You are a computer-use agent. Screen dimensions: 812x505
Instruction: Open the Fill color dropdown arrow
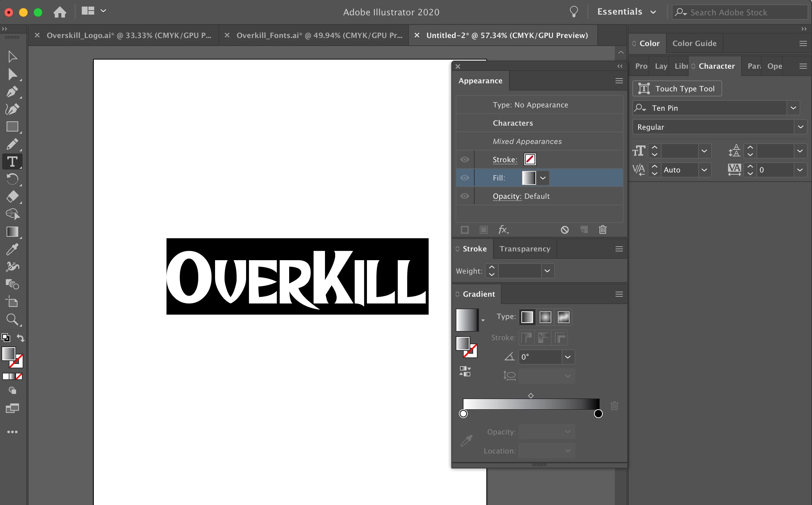tap(543, 178)
